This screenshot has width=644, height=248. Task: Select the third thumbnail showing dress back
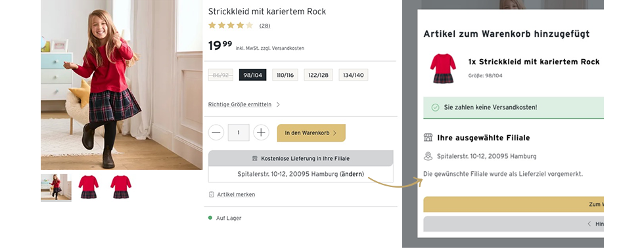tap(121, 188)
